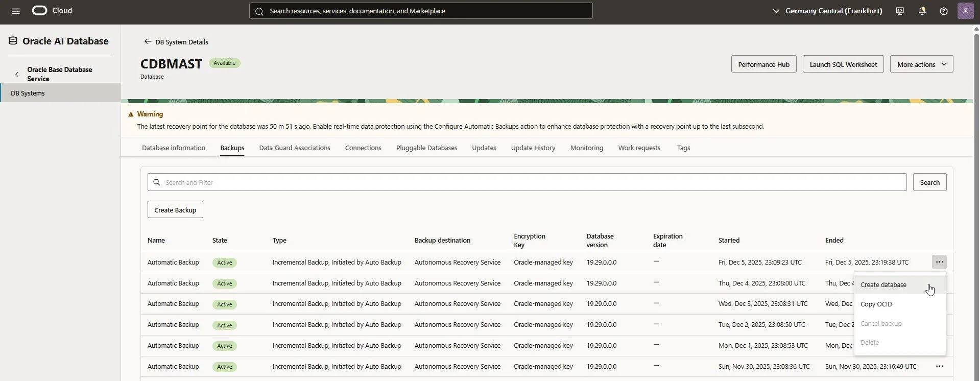Image resolution: width=980 pixels, height=381 pixels.
Task: Open the notifications bell
Action: [922, 11]
